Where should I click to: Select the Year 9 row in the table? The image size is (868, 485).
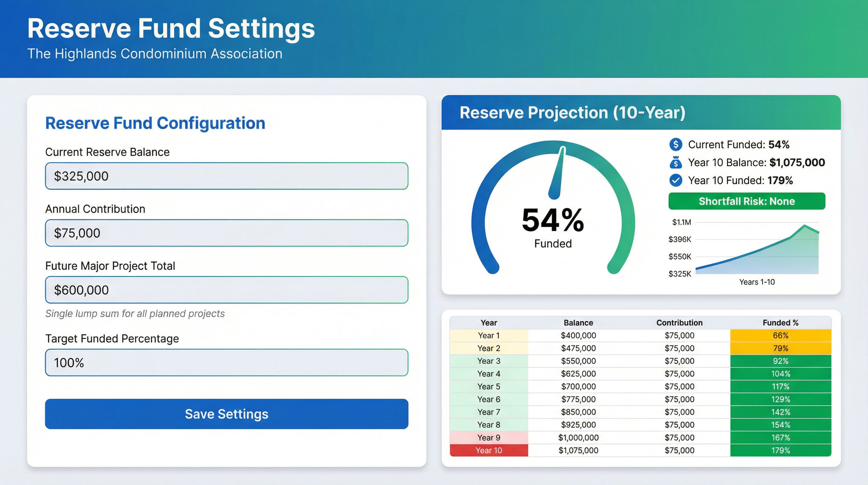pos(488,437)
